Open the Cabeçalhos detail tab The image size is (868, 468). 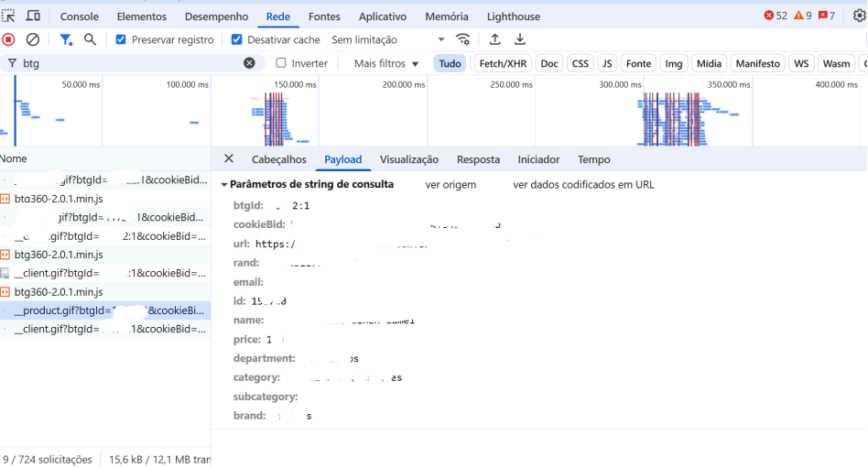pyautogui.click(x=279, y=159)
